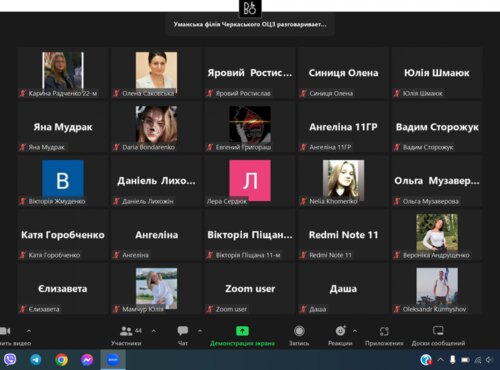Click the Синиця Олена participant tile
This screenshot has height=370, width=500.
click(343, 73)
